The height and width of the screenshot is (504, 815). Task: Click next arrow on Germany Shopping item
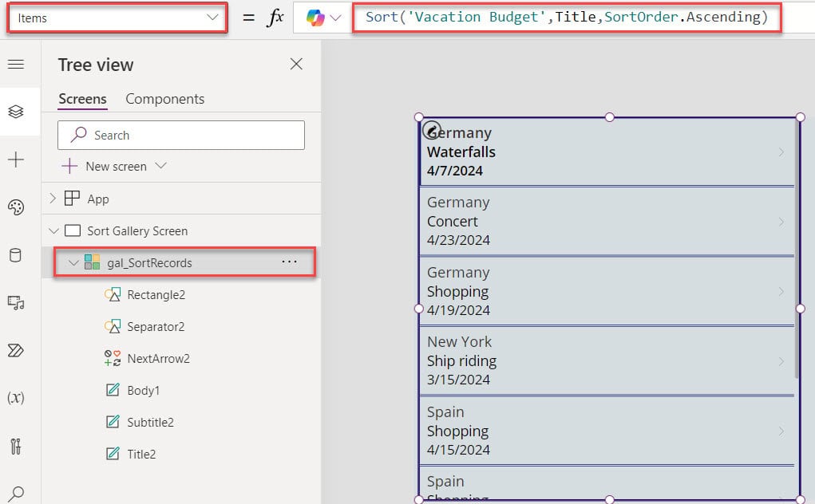(781, 291)
